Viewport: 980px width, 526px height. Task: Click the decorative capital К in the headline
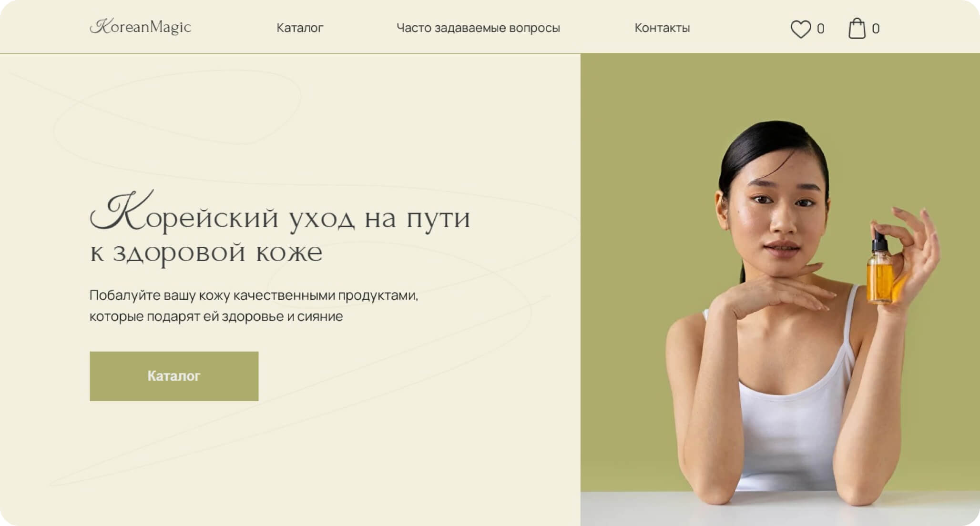122,211
